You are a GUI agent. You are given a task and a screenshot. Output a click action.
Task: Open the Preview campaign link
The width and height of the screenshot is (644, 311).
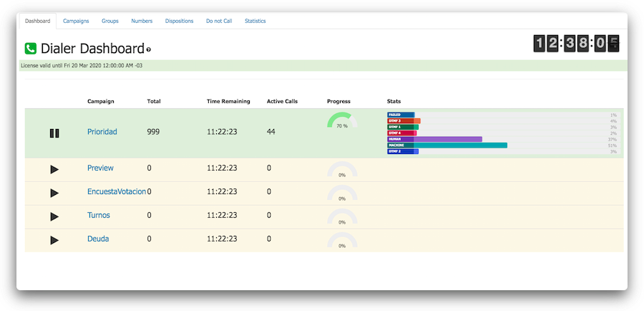pyautogui.click(x=100, y=168)
